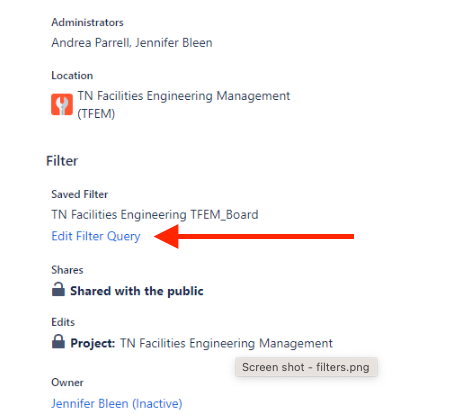Click the orange wrench TFEM project icon
Screen dimensions: 451x419
(62, 105)
